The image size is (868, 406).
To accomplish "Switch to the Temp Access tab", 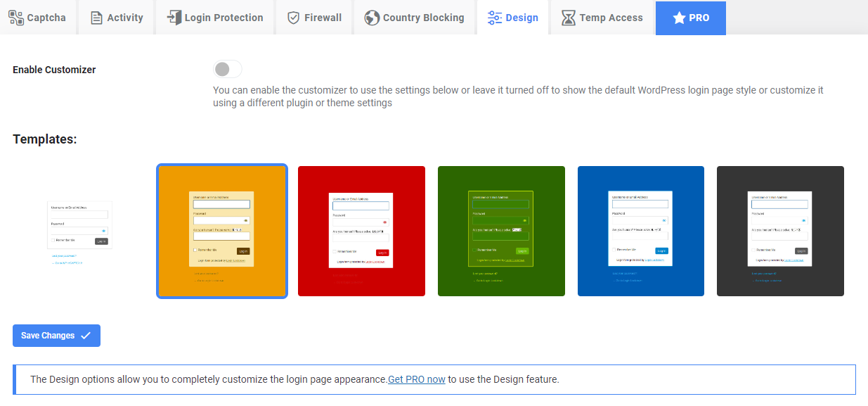I will [602, 18].
